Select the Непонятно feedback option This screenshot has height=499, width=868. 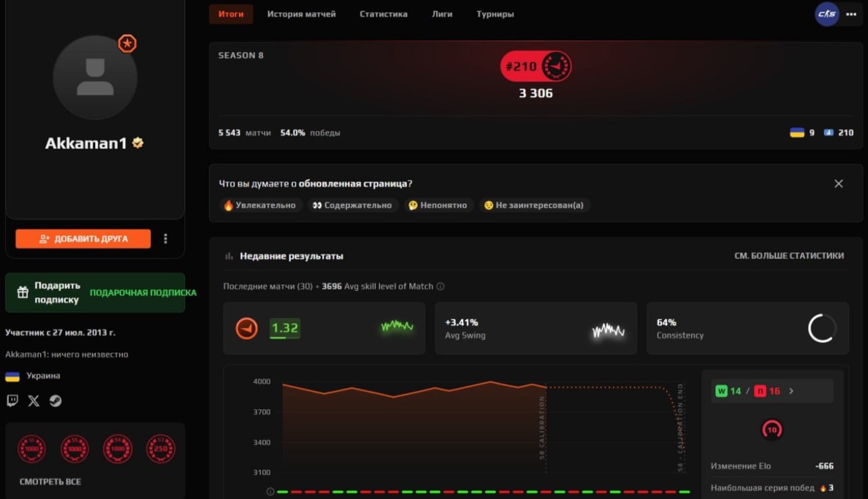[x=437, y=205]
